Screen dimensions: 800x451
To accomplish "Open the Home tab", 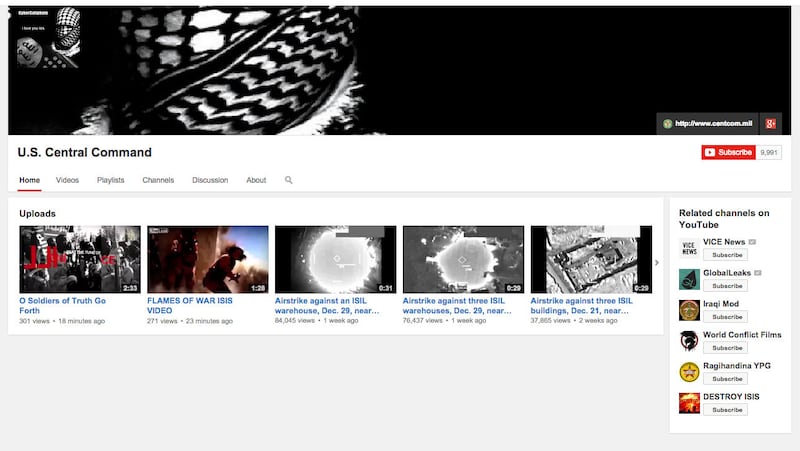I will click(30, 180).
